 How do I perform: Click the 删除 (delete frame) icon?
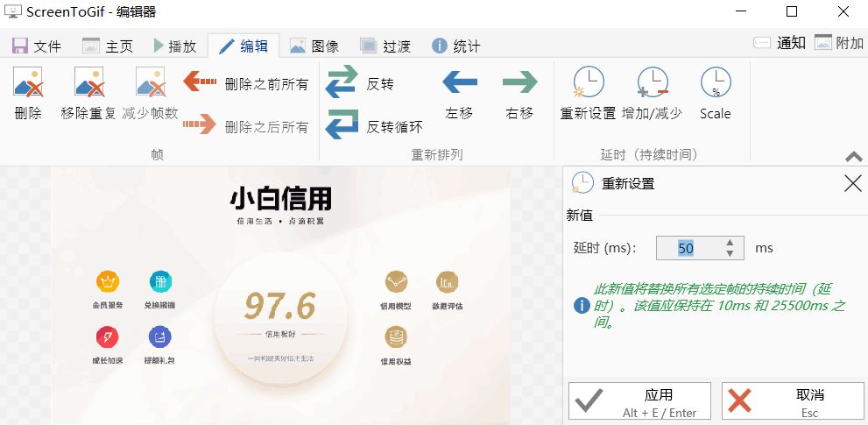pos(28,82)
